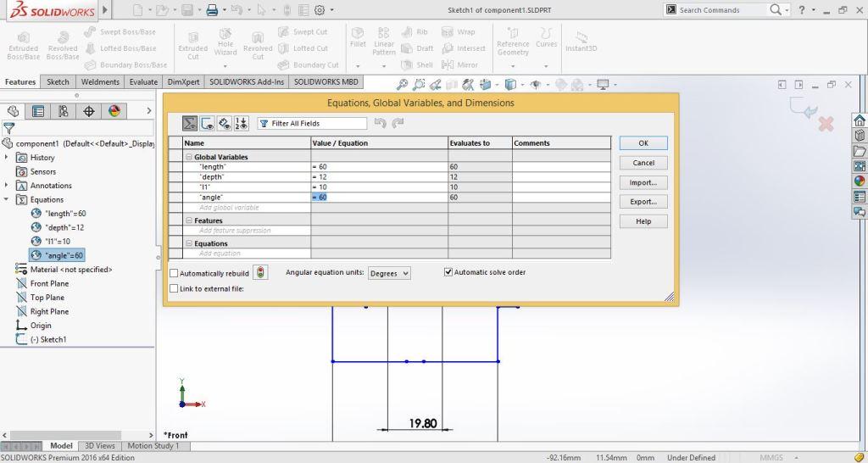This screenshot has height=463, width=868.
Task: Open the ConfigurationManager tab icon
Action: click(x=63, y=111)
